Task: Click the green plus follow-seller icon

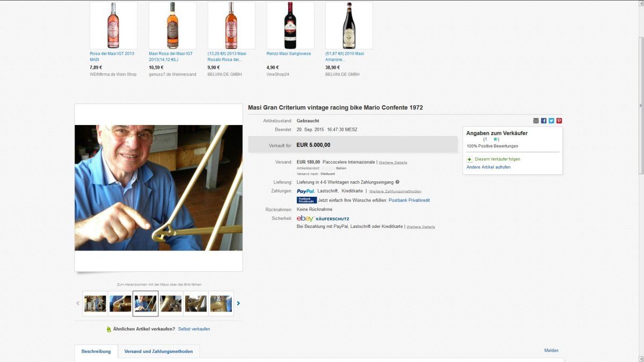Action: pos(470,159)
